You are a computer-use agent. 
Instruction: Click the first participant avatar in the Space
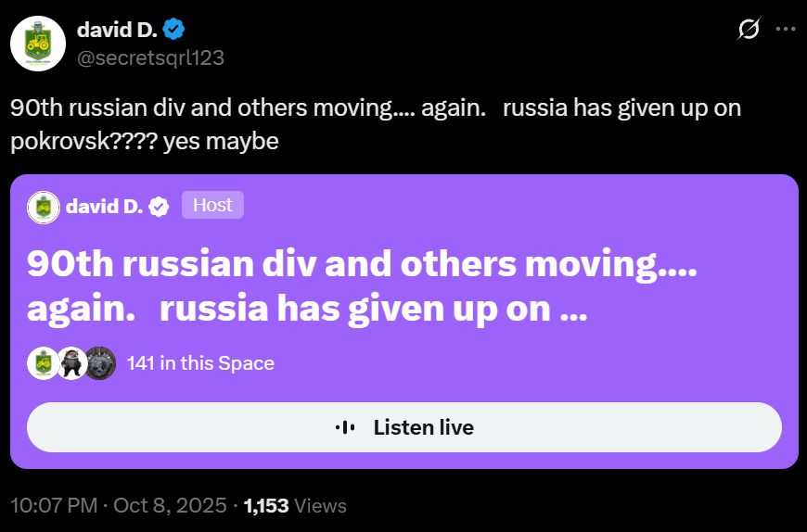pos(43,363)
